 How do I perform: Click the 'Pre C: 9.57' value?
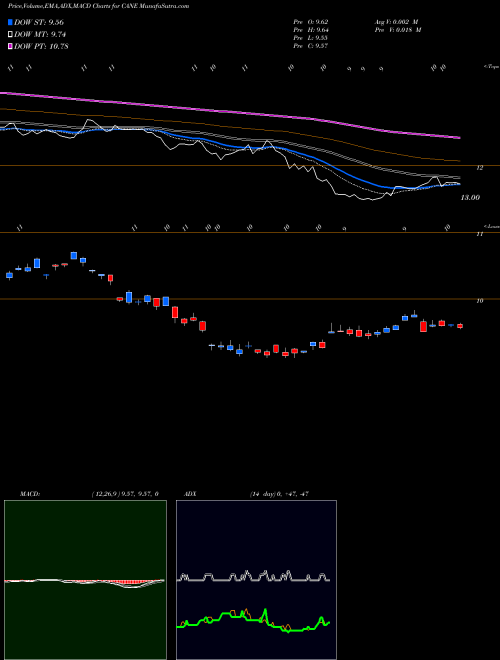(311, 46)
